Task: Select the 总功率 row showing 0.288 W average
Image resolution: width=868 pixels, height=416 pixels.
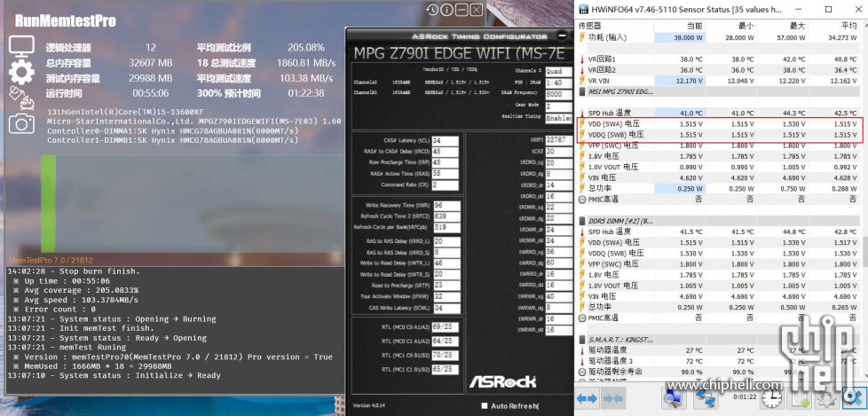Action: pyautogui.click(x=719, y=189)
